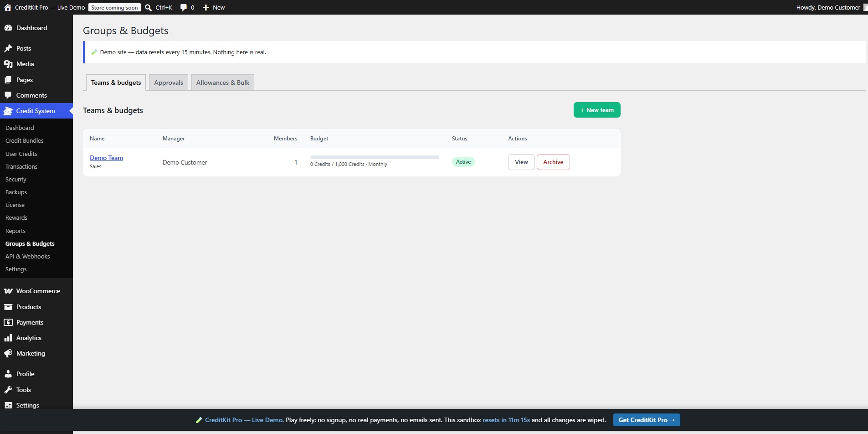This screenshot has height=434, width=868.
Task: Click 0 Credits / 1,000 Credits · Monthly text
Action: tap(349, 164)
